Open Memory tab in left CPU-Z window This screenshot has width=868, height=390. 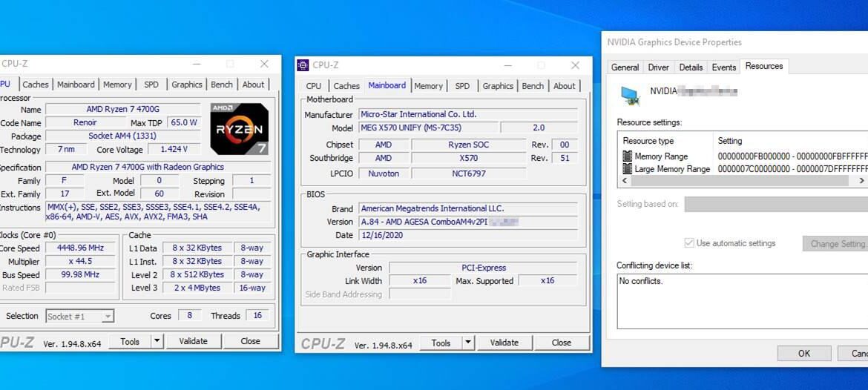[117, 85]
